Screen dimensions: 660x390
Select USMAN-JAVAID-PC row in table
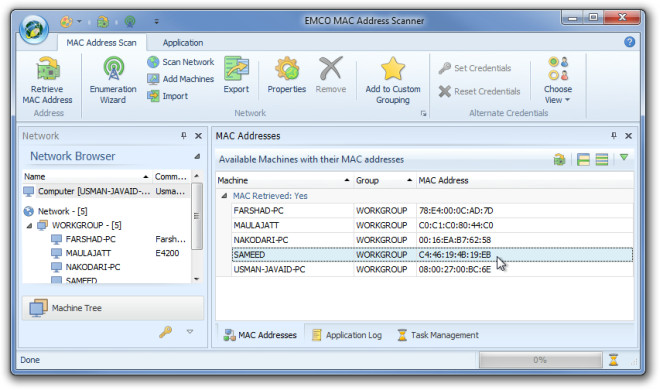(x=432, y=269)
